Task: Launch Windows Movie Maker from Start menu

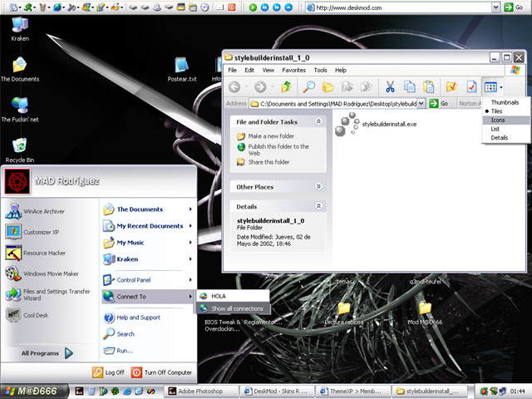Action: (42, 273)
